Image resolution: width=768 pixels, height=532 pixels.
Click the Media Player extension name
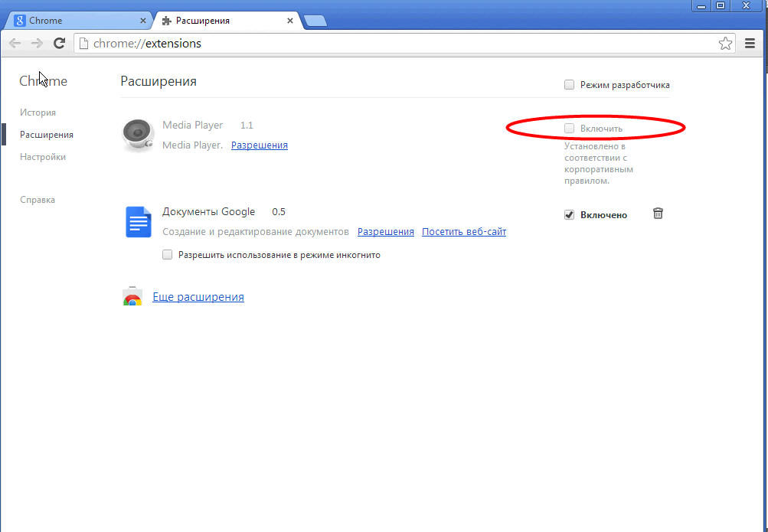point(192,126)
